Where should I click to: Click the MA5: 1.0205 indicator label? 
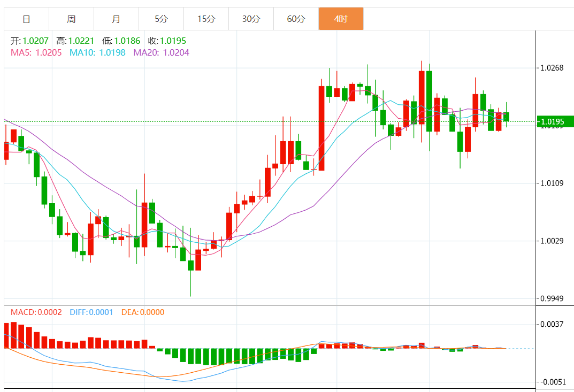click(x=36, y=53)
